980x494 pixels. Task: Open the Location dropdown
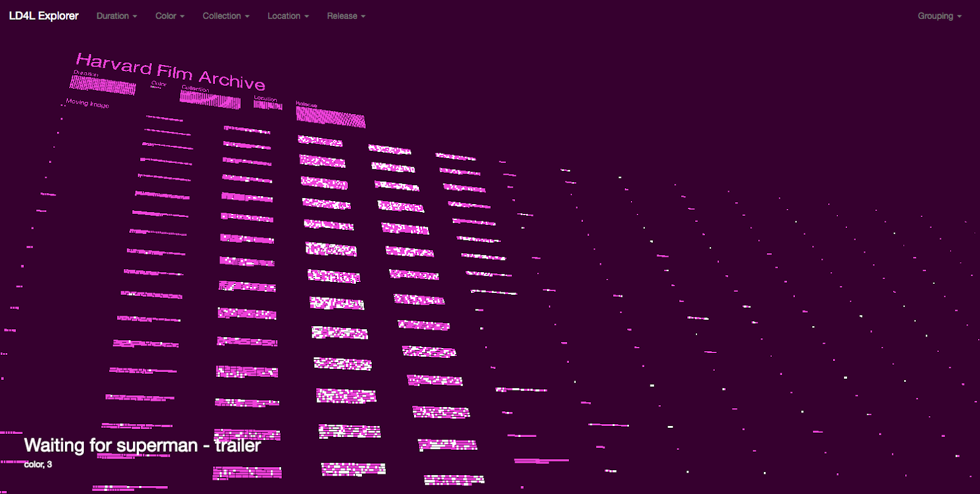[x=288, y=16]
